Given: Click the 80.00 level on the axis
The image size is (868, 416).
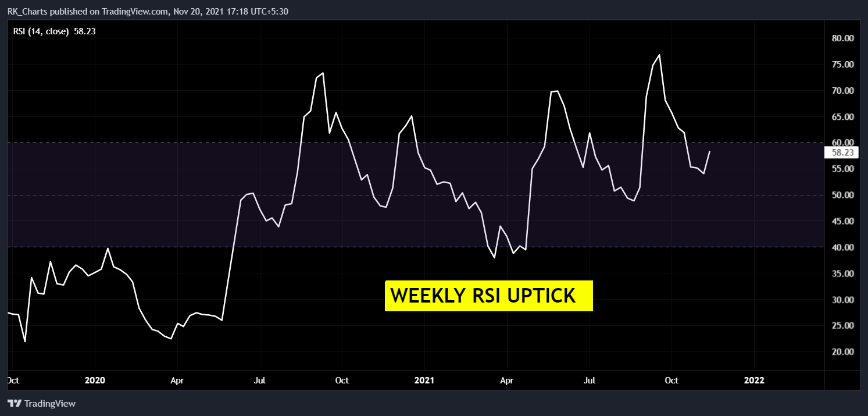Looking at the screenshot, I should [x=842, y=38].
